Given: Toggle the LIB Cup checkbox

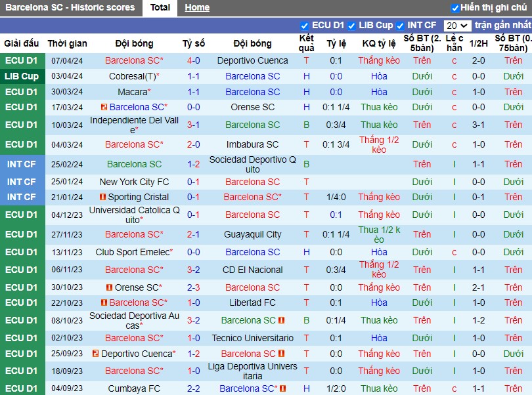Looking at the screenshot, I should click(x=352, y=26).
